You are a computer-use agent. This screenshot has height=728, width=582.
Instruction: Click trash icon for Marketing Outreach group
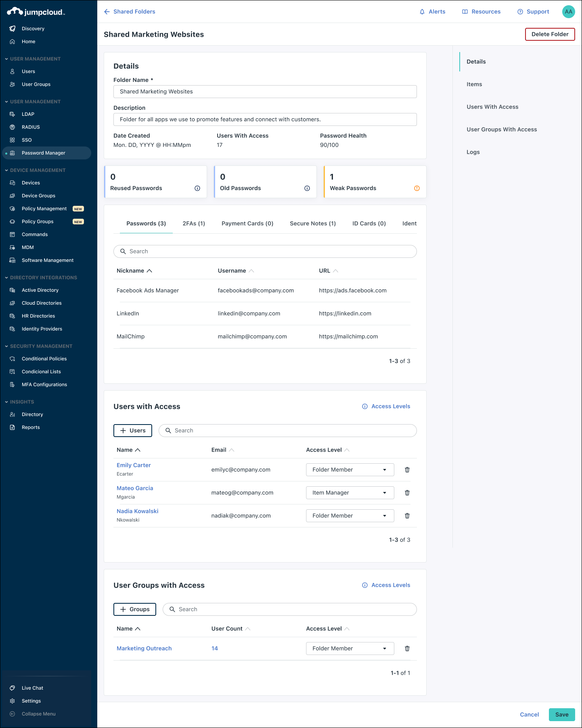[x=407, y=649]
